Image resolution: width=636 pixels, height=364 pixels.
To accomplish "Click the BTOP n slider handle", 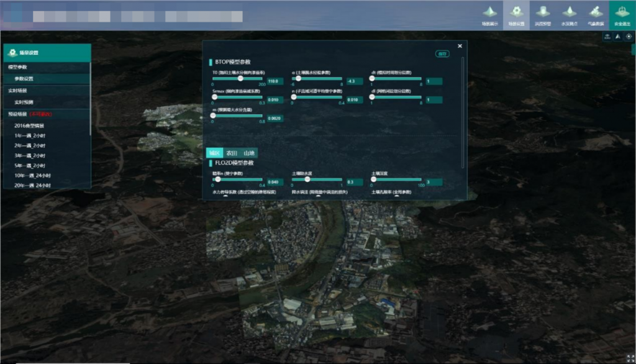I will point(294,97).
